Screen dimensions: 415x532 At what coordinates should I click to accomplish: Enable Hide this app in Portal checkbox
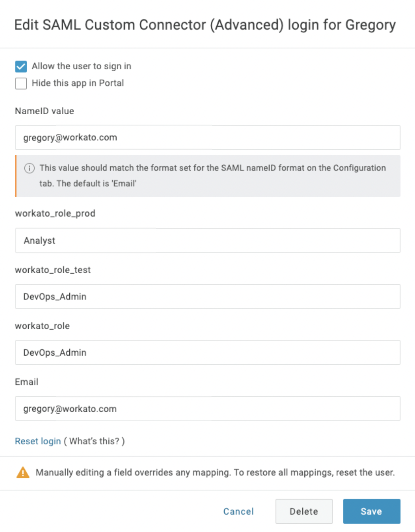coord(21,83)
